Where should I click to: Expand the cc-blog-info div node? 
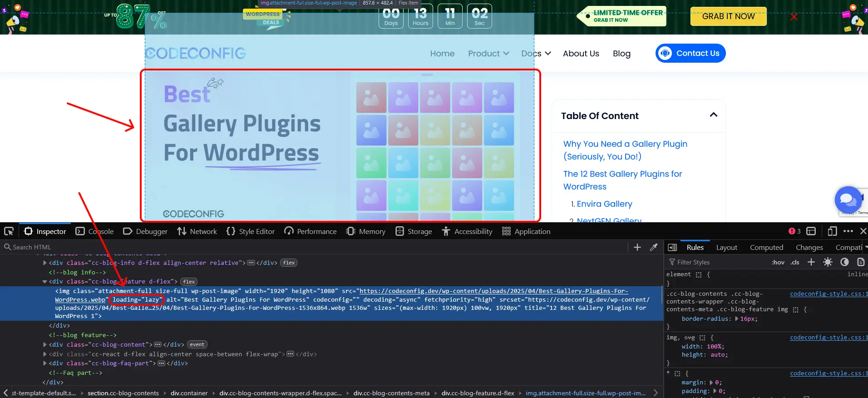coord(45,263)
